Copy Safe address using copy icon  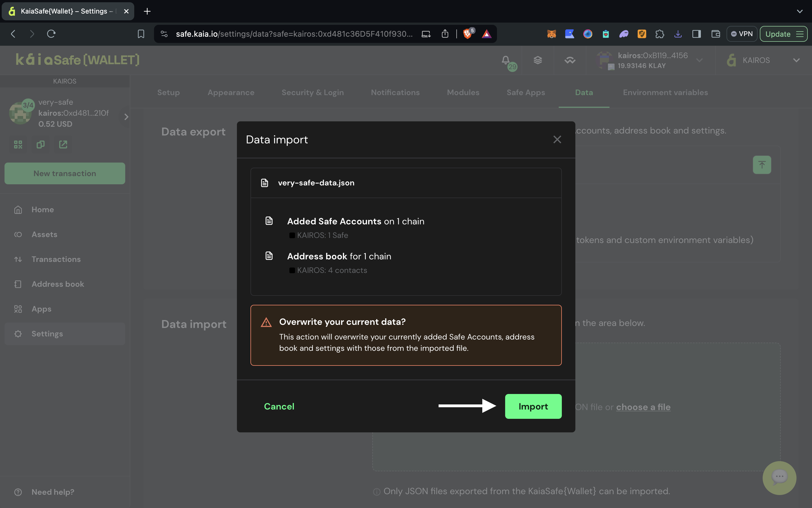point(41,144)
